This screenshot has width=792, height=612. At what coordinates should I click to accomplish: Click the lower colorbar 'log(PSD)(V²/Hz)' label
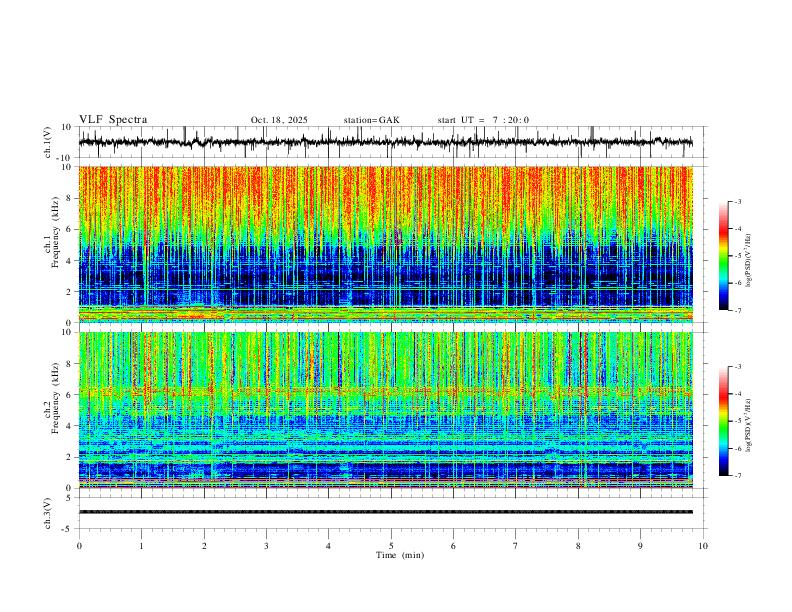pos(749,425)
